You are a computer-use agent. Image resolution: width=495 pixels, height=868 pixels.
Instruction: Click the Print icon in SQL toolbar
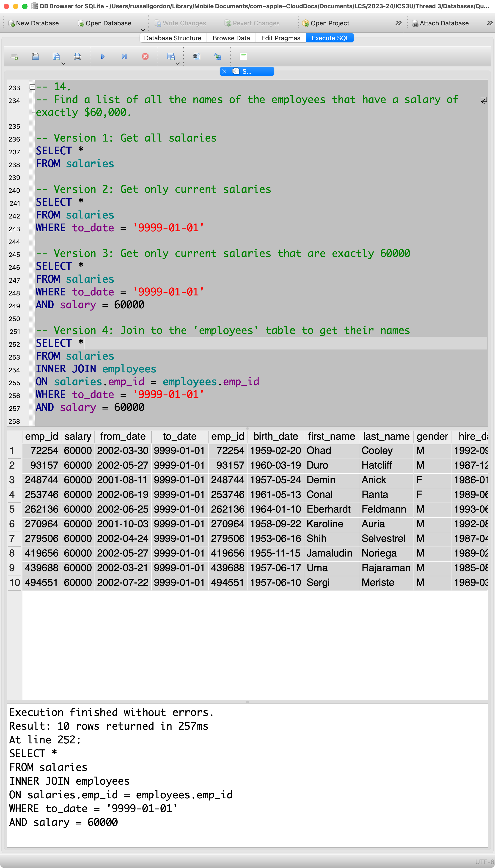coord(77,57)
